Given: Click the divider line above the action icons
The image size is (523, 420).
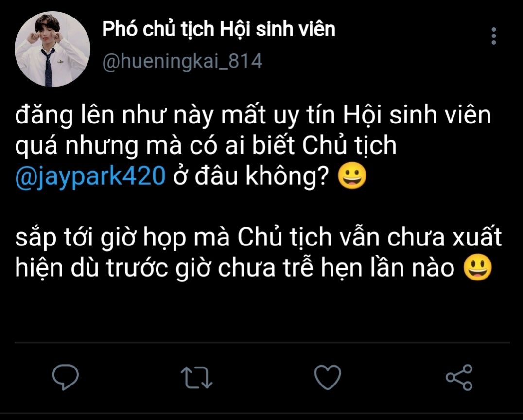Looking at the screenshot, I should click(262, 342).
